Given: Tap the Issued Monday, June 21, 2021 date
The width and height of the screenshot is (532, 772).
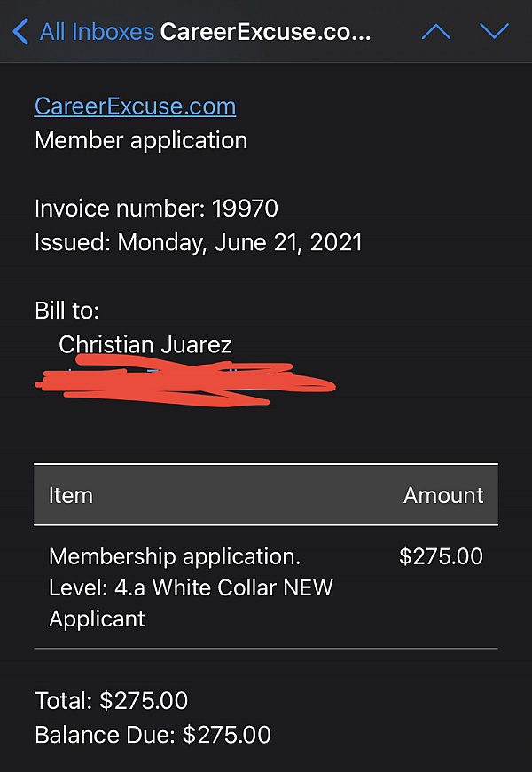Looking at the screenshot, I should (199, 243).
